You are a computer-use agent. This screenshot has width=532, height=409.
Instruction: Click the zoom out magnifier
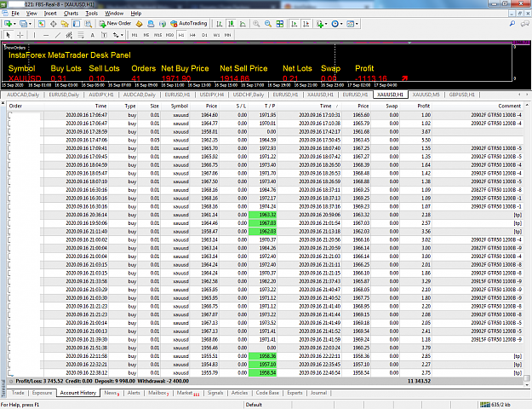(268, 24)
